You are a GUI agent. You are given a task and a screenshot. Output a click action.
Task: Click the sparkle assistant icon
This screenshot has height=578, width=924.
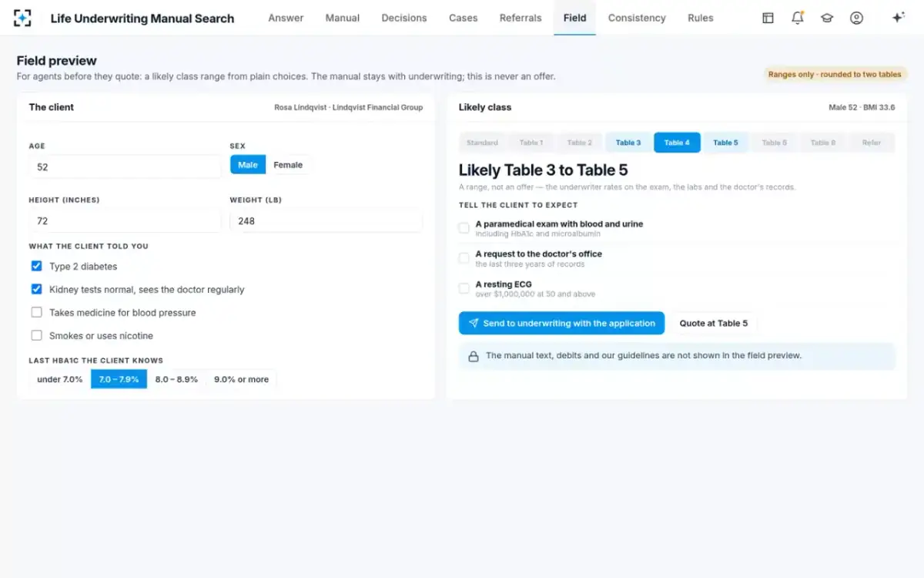point(898,18)
